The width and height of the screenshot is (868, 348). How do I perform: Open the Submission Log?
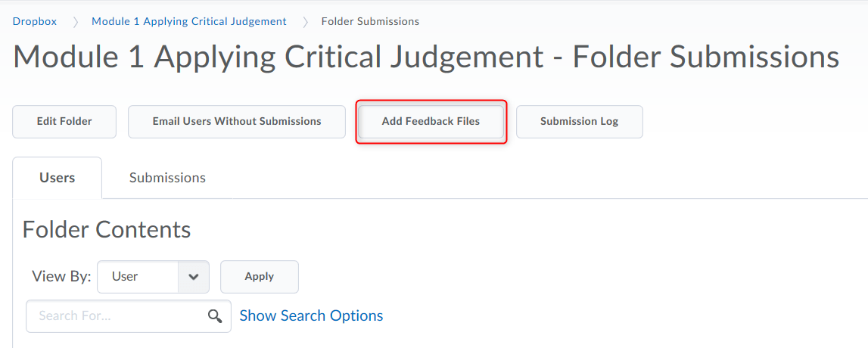click(x=579, y=122)
